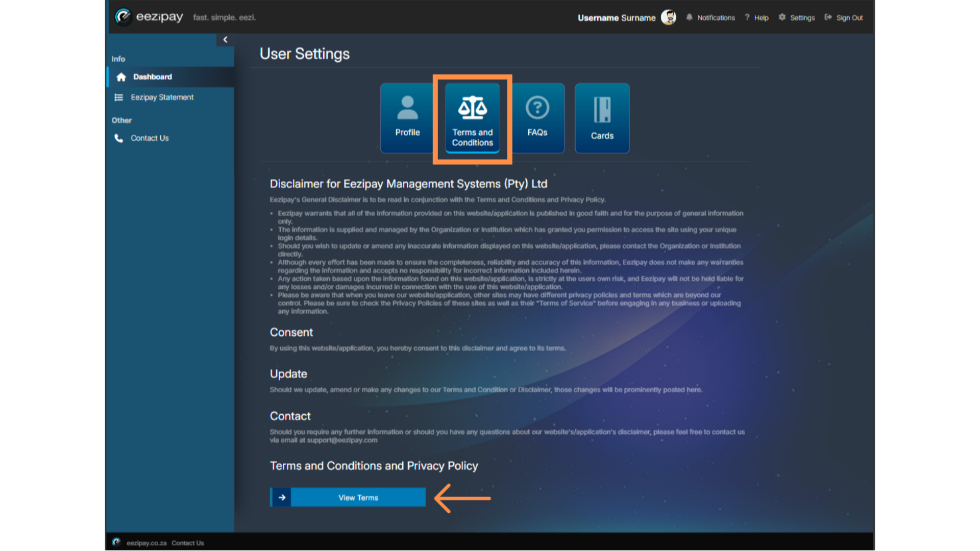Click the user avatar picture
Image resolution: width=980 pixels, height=551 pixels.
[669, 17]
